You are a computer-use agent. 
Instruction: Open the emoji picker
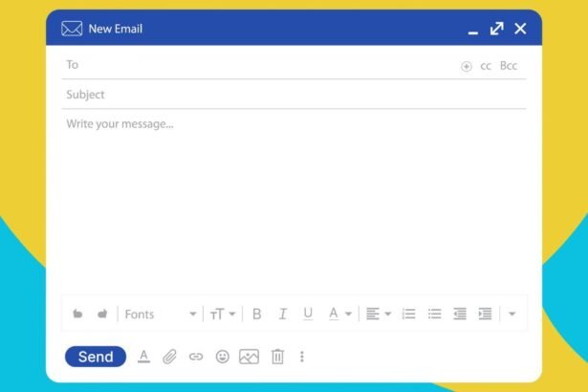[x=223, y=357]
